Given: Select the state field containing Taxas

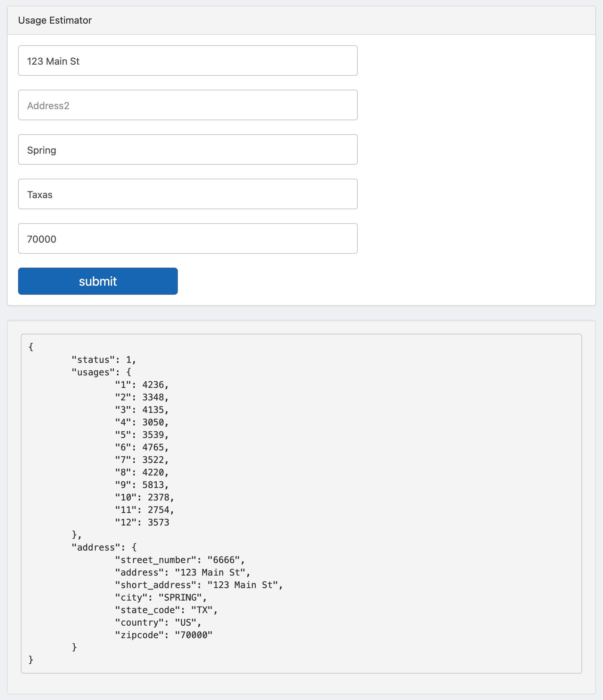Looking at the screenshot, I should (x=188, y=194).
